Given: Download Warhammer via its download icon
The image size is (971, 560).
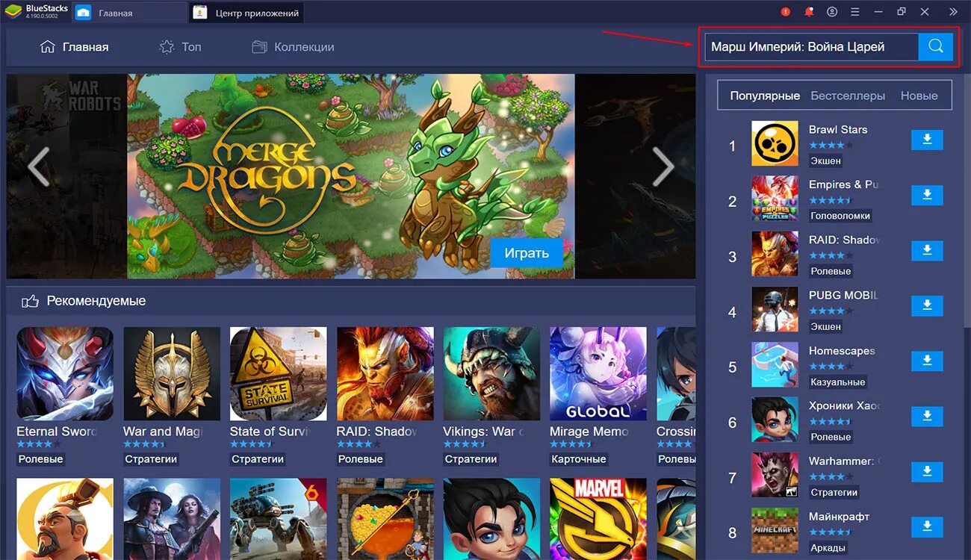Looking at the screenshot, I should point(927,471).
